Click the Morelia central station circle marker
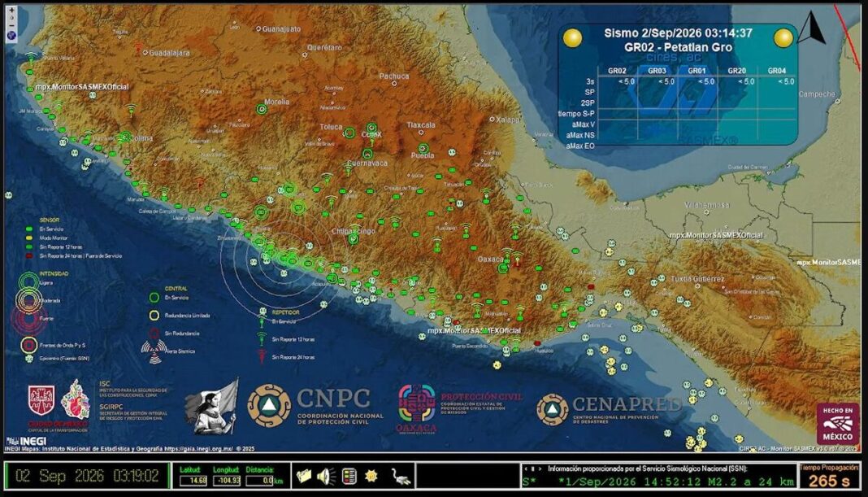The image size is (868, 497). (262, 109)
